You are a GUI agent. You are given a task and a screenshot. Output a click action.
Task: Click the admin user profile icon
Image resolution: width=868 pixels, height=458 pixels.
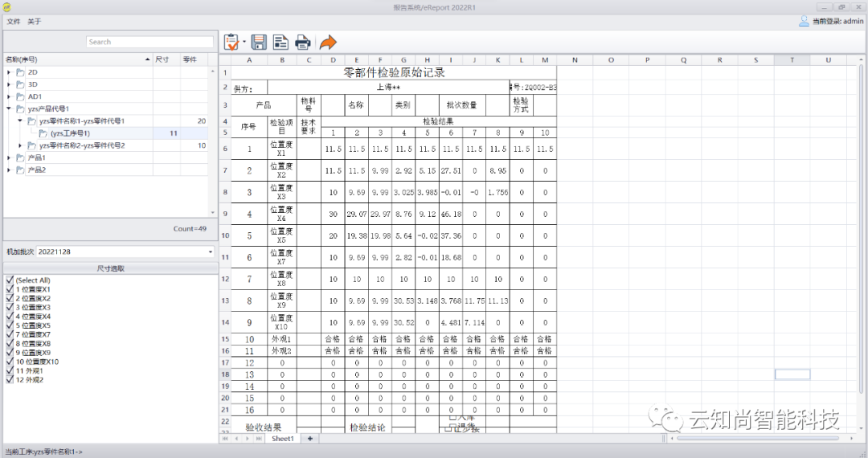(x=804, y=21)
